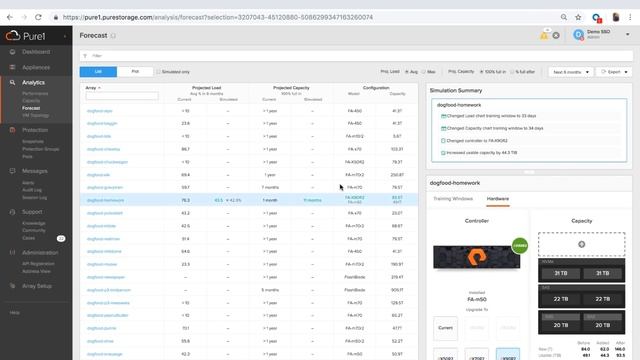640x360 pixels.
Task: Click the green badge on the controller image
Action: 520,246
